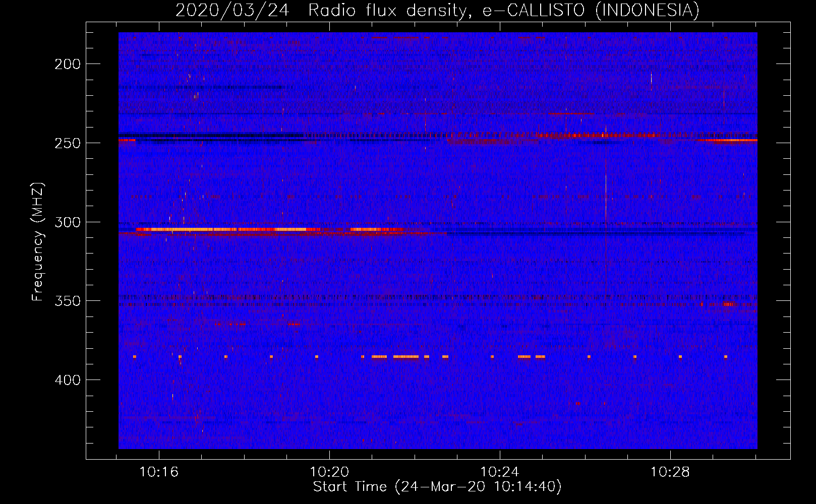Click the date "2020/03/24" in the title

tap(232, 11)
